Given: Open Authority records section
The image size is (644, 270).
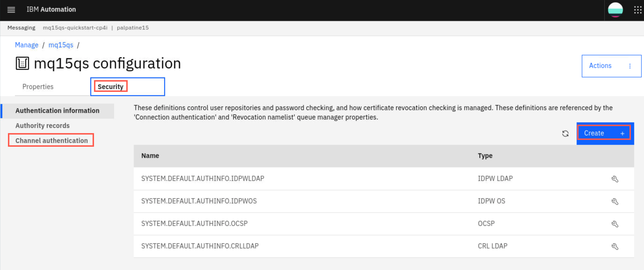Looking at the screenshot, I should (43, 126).
